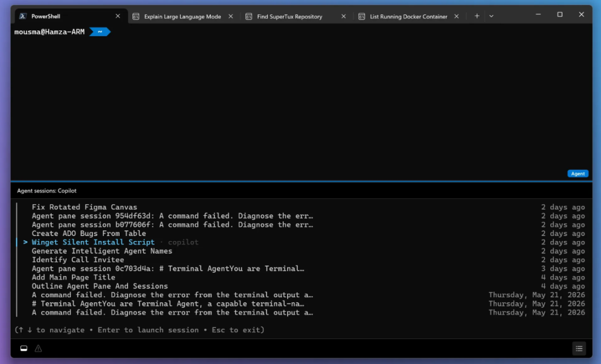Open the list menu icon at bottom right
The image size is (601, 364).
coord(579,348)
